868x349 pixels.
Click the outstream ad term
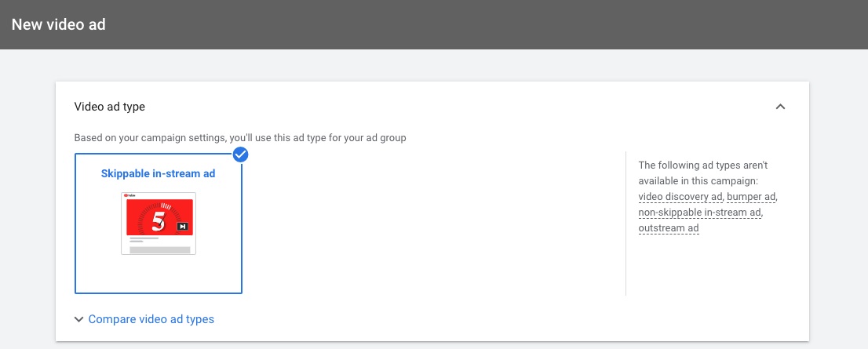[x=669, y=228]
